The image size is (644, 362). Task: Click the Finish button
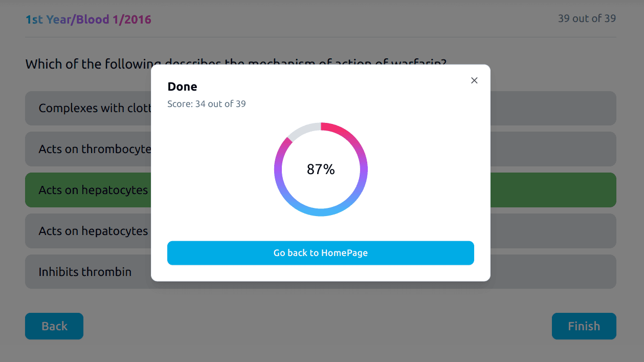[x=584, y=326]
